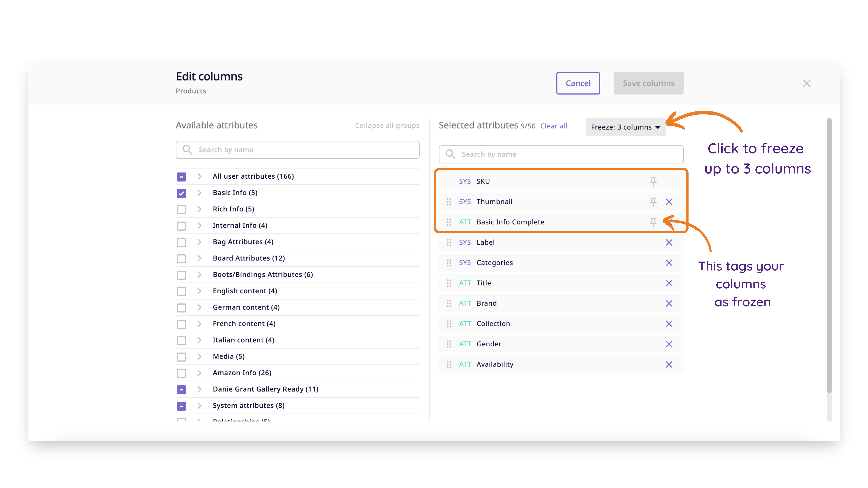868x488 pixels.
Task: Check the Bag Attributes checkbox
Action: click(x=181, y=242)
